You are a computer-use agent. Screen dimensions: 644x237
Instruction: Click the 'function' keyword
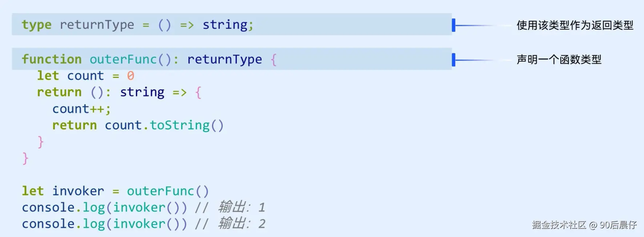(52, 59)
